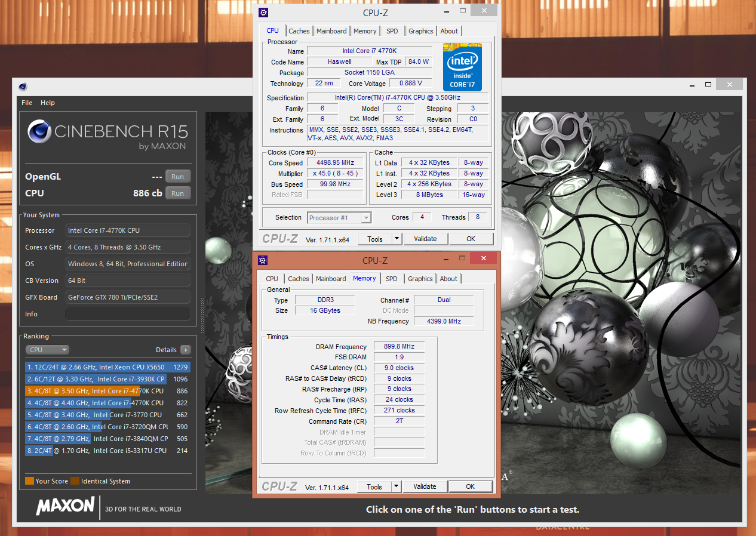This screenshot has height=536, width=756.
Task: Click the Cinebench app icon in title bar
Action: [x=23, y=87]
